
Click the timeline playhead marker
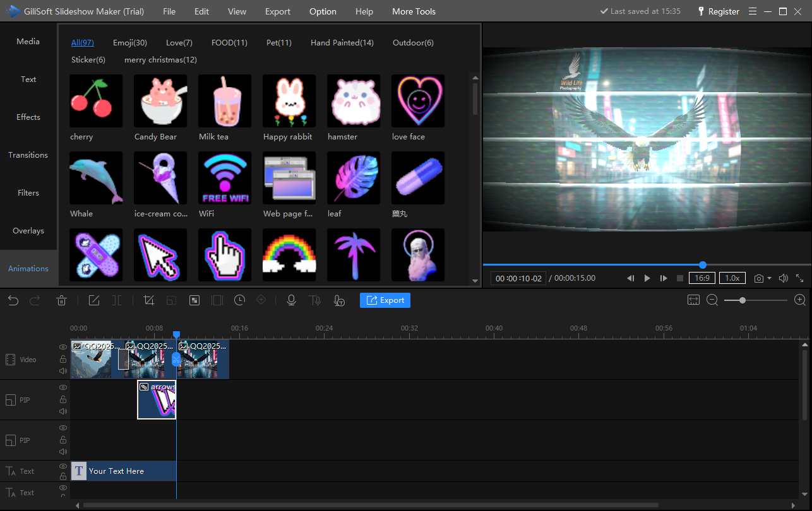pos(176,335)
